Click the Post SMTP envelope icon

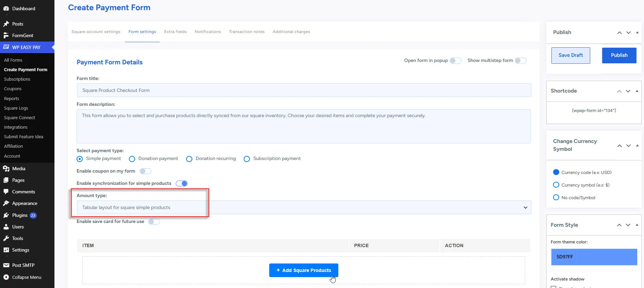pyautogui.click(x=6, y=265)
